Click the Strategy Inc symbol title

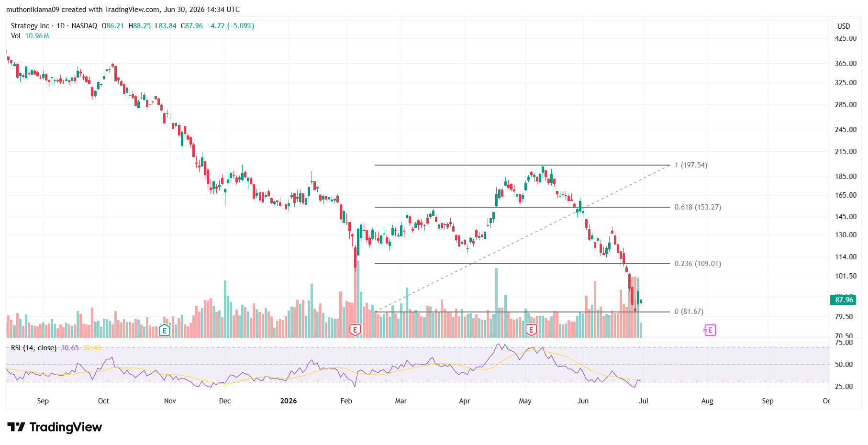click(x=30, y=26)
